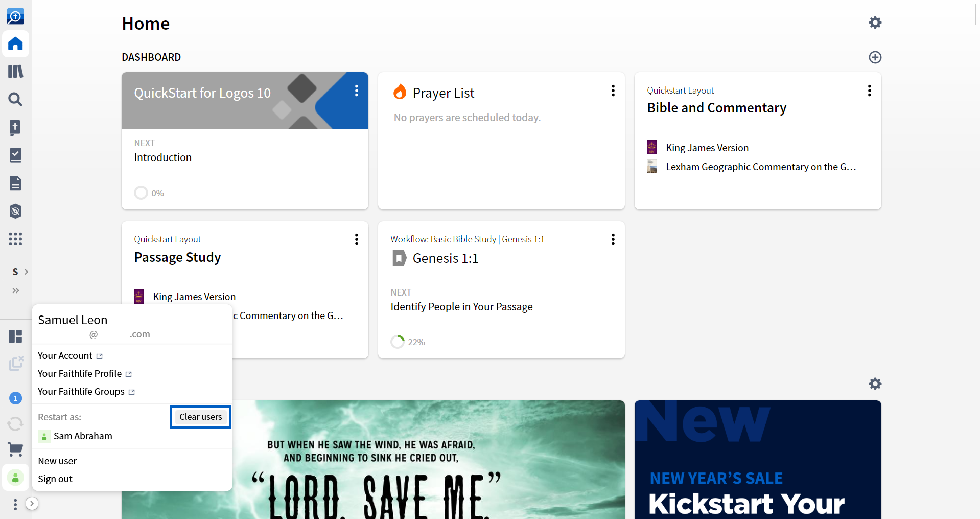
Task: Open the lower section settings gear
Action: (875, 384)
